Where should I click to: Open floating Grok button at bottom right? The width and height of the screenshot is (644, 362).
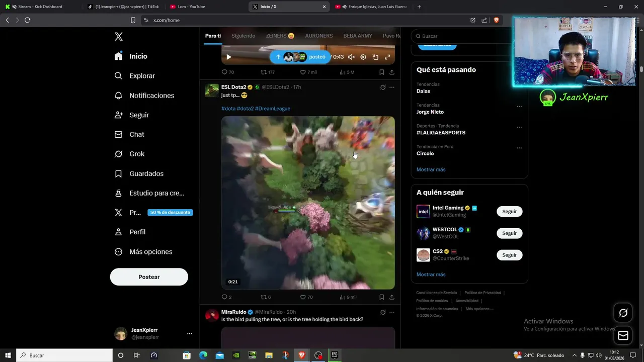coord(623,313)
